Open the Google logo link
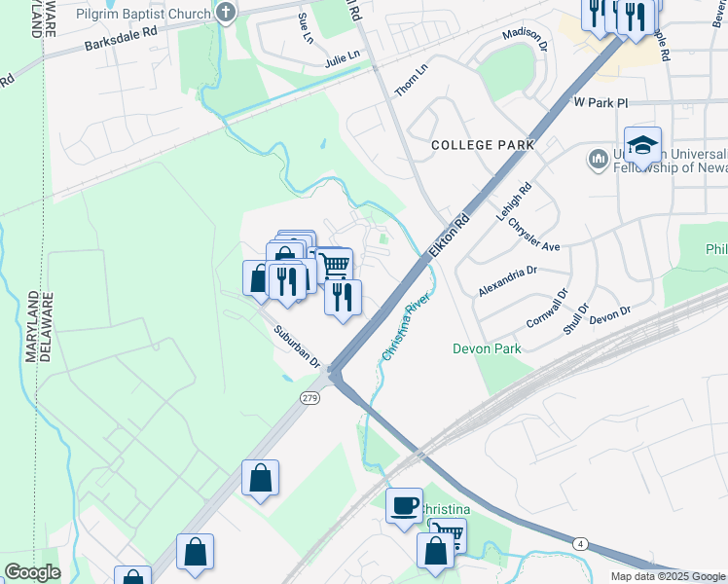The image size is (728, 584). pos(32,572)
